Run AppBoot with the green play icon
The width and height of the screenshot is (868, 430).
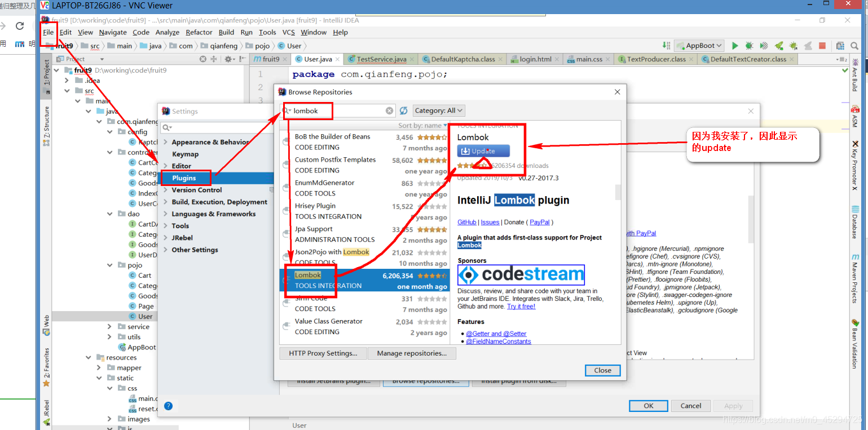(x=735, y=46)
